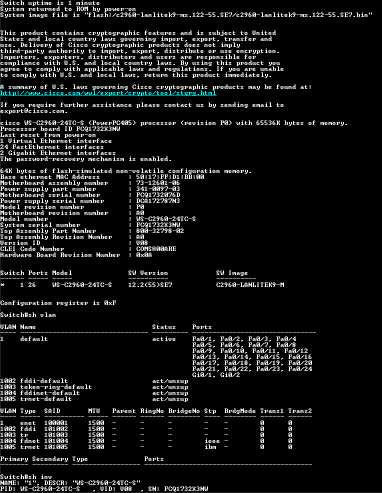Open the cisco.com export crypto URL link

pyautogui.click(x=108, y=93)
